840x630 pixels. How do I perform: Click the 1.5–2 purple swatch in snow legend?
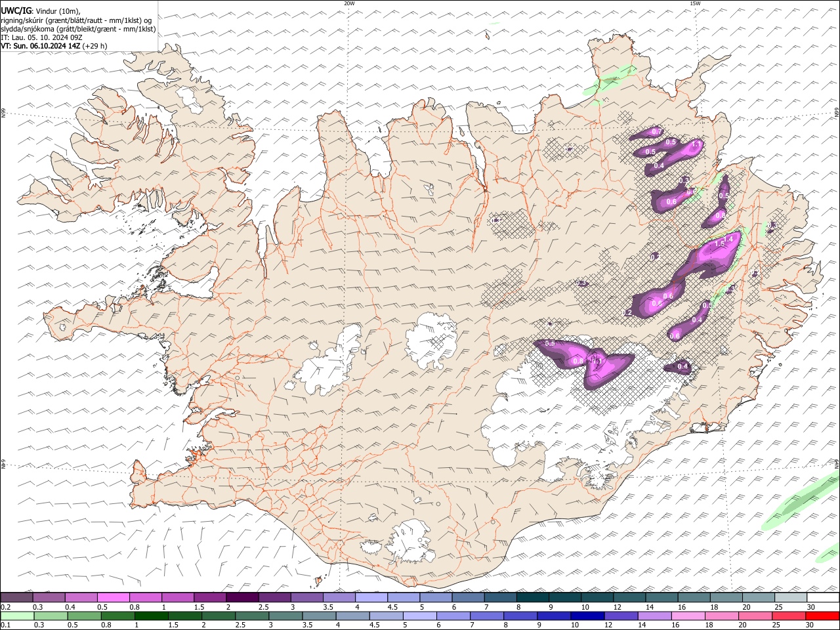point(210,597)
